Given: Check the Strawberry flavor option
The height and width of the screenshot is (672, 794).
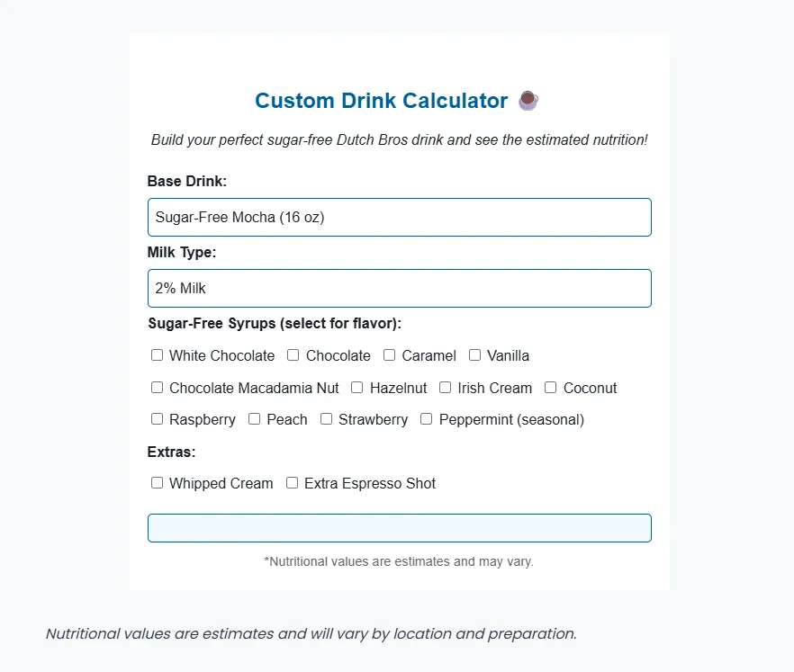Looking at the screenshot, I should point(326,419).
